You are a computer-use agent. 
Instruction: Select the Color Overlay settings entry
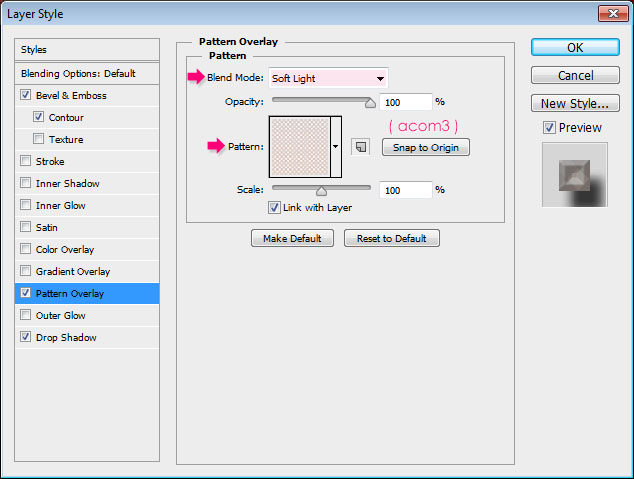65,249
